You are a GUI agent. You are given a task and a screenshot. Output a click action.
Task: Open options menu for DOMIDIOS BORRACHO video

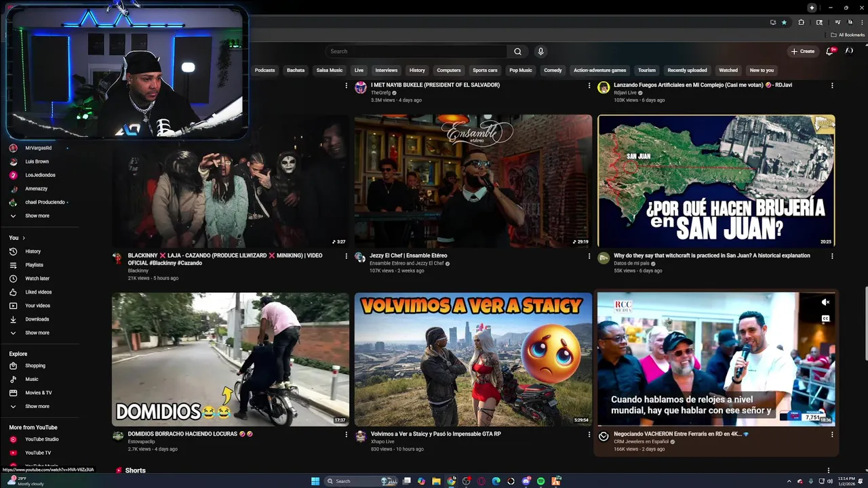click(x=347, y=434)
